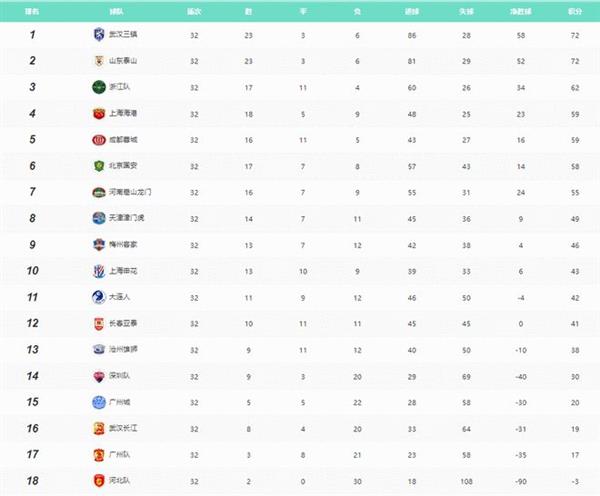Click the 河北队 team name

point(119,480)
